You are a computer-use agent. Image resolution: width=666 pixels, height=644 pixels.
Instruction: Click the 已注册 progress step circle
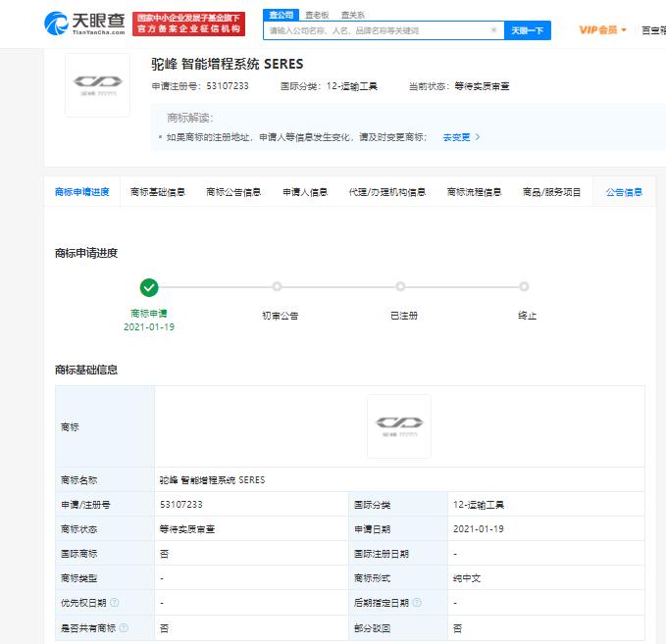[400, 286]
